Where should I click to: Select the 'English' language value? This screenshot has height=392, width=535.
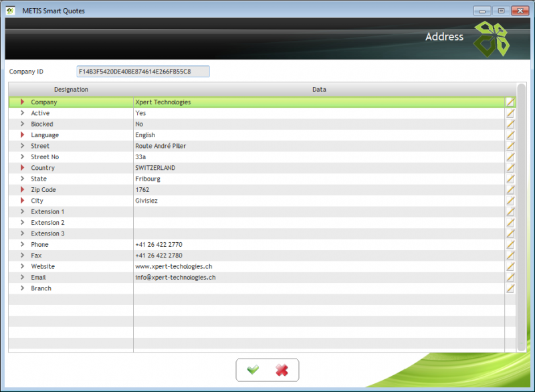(145, 135)
